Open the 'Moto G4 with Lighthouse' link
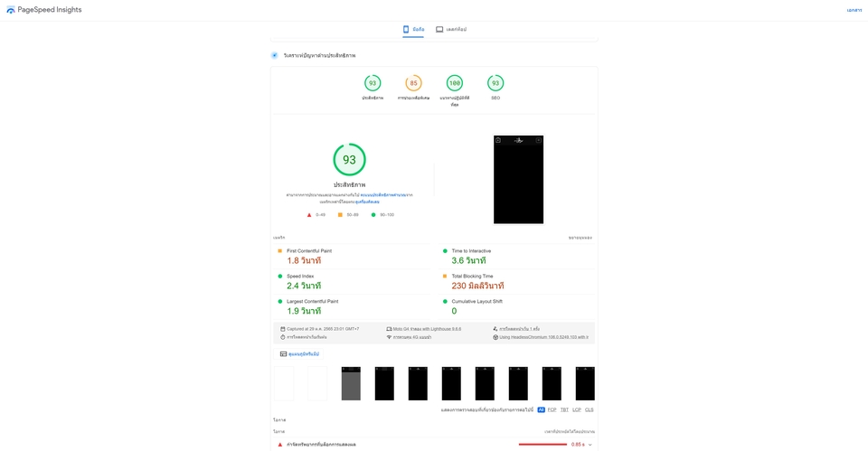868x451 pixels. tap(427, 329)
